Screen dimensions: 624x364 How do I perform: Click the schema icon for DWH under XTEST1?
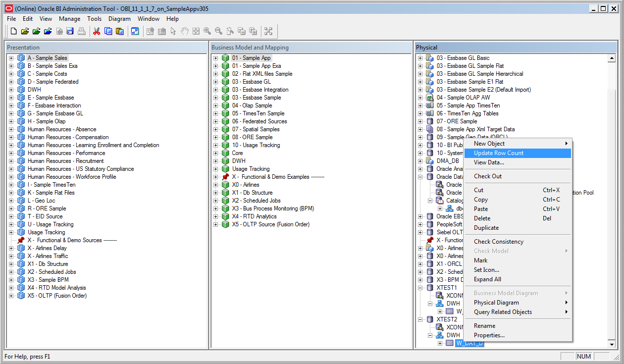(x=440, y=304)
